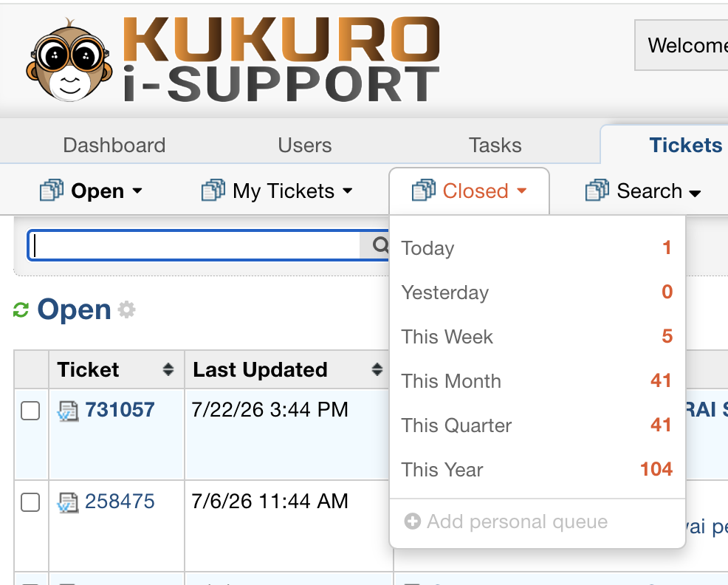728x585 pixels.
Task: Click ticket icon beside 258475
Action: pos(68,503)
